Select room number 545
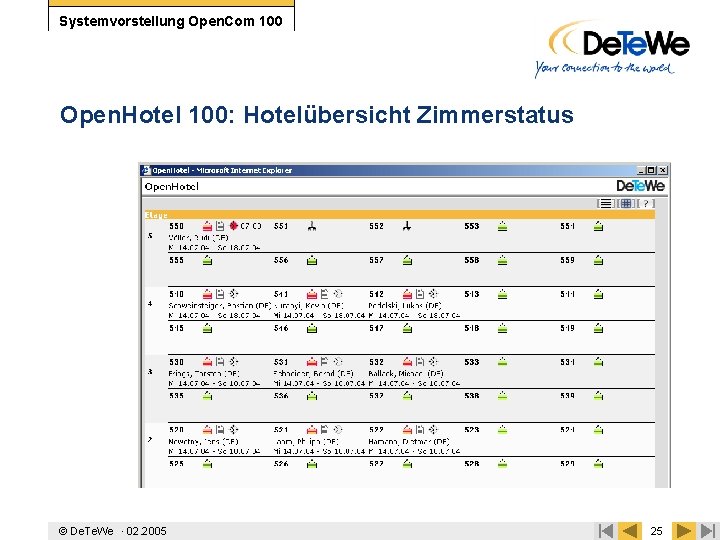 tap(176, 328)
